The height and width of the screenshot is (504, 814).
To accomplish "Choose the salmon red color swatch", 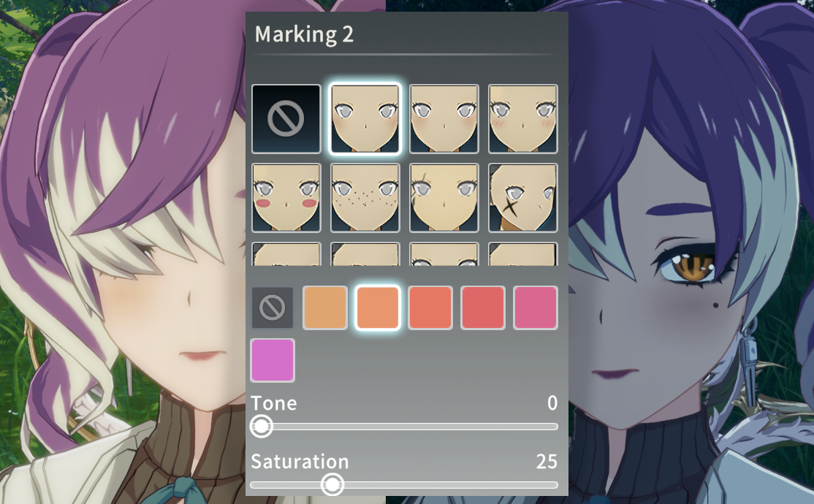I will click(483, 308).
